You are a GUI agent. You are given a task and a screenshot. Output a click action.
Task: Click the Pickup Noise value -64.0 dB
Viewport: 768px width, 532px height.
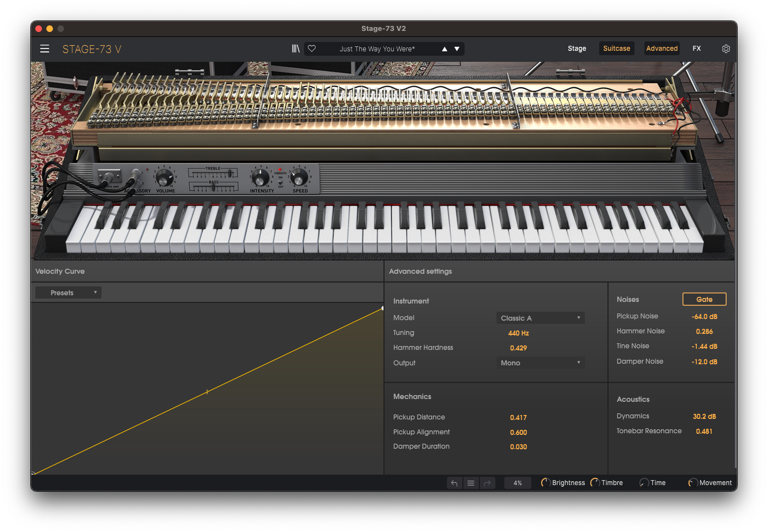(x=705, y=317)
